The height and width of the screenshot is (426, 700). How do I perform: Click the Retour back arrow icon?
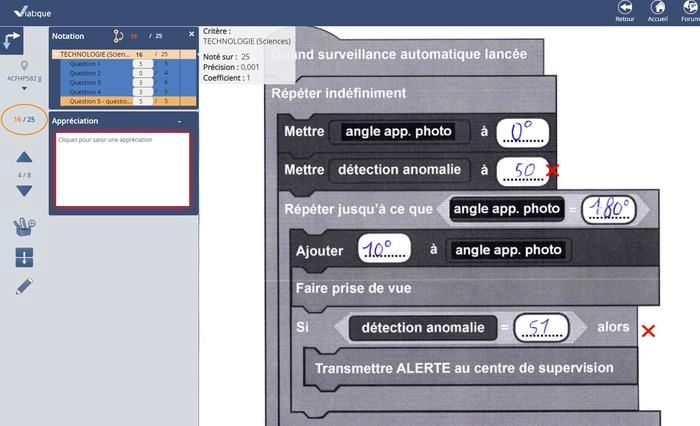tap(625, 8)
